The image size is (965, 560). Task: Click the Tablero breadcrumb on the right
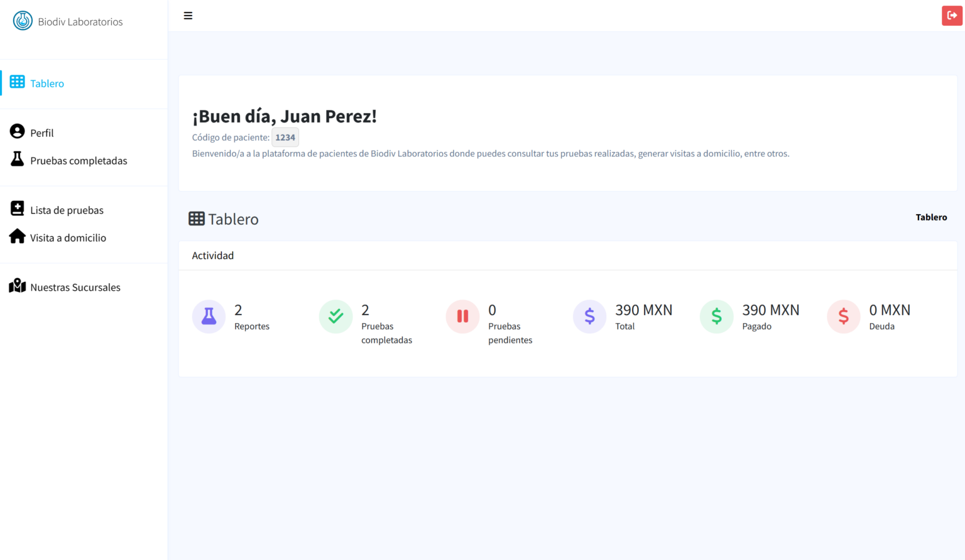pos(931,217)
